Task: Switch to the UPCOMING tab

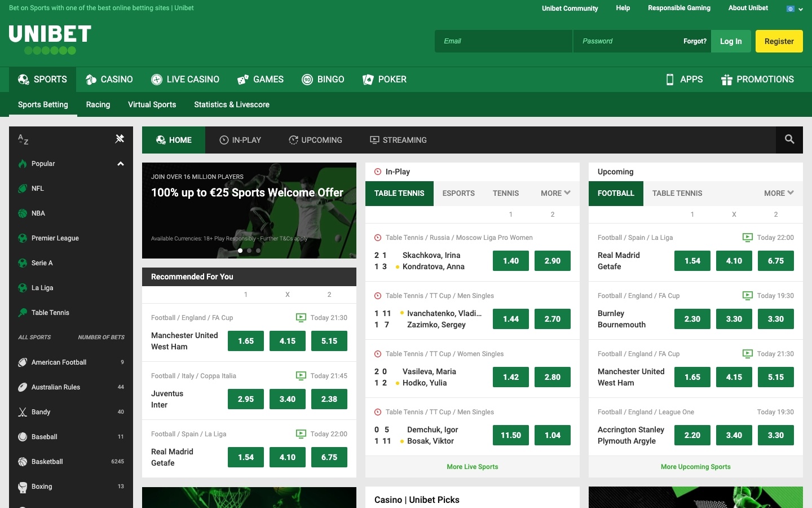Action: [x=315, y=140]
